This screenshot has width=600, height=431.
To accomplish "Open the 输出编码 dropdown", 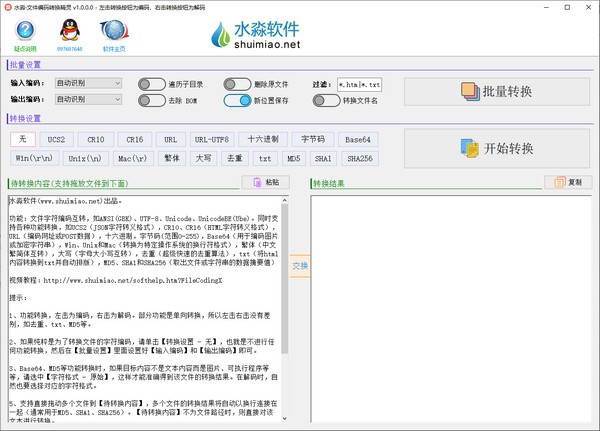I will click(x=88, y=100).
